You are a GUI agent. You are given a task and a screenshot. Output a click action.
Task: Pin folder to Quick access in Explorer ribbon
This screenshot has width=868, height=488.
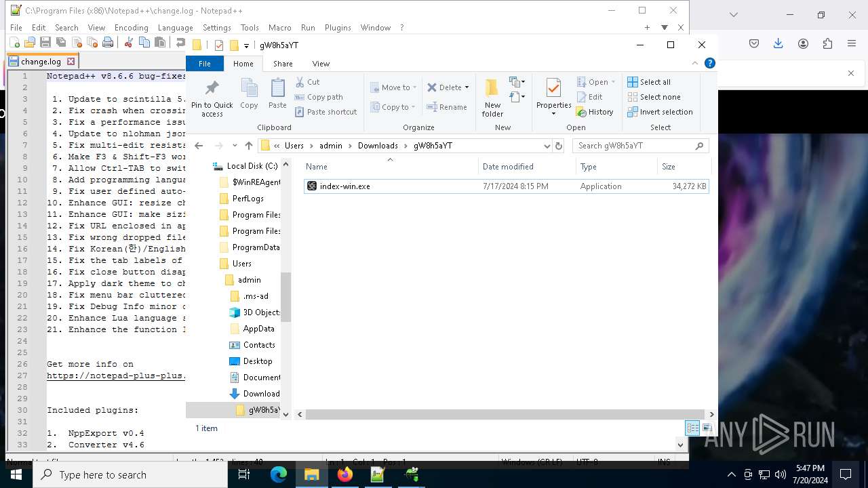pyautogui.click(x=212, y=99)
